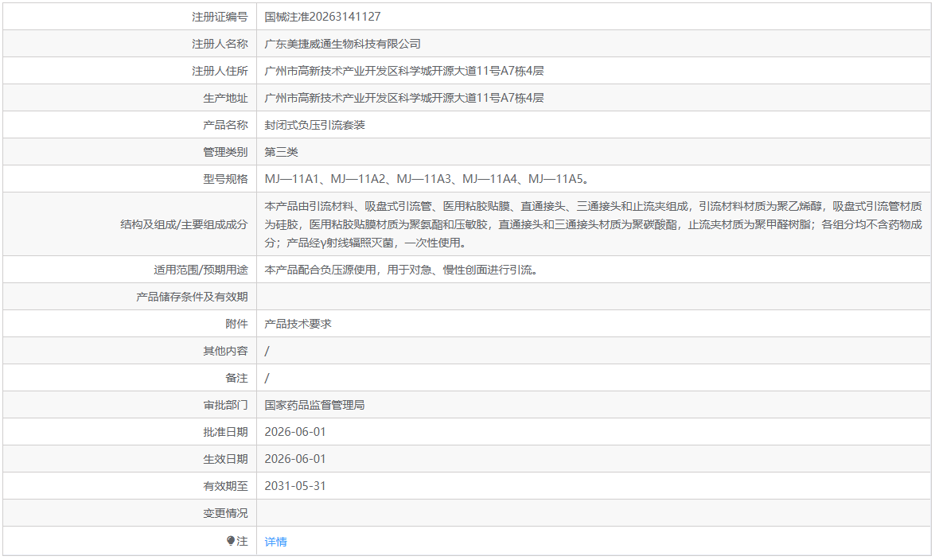Click the composition paragraph starting 本产品由引流材料
935x560 pixels.
594,224
